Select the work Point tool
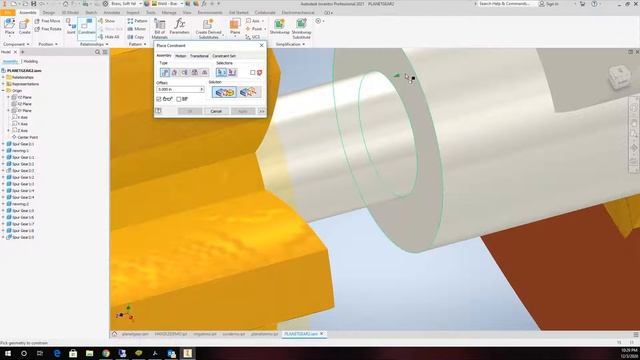 (255, 29)
